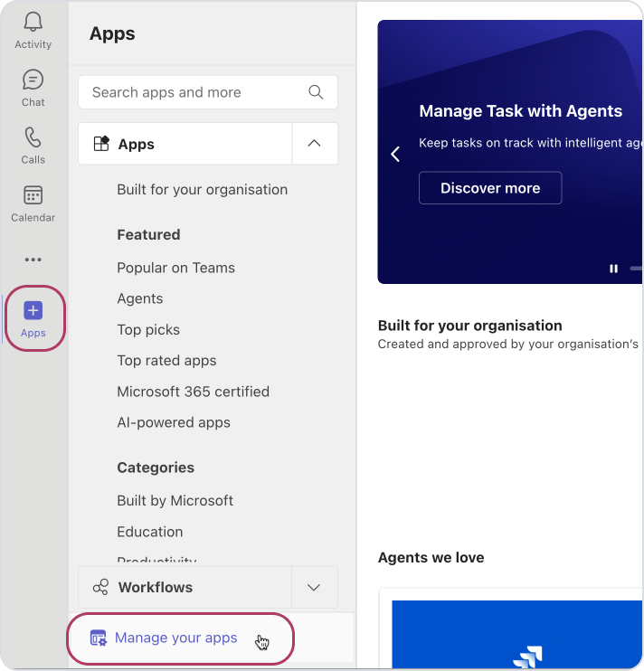Click the Categories heading
Screen dimensions: 644x671
156,468
